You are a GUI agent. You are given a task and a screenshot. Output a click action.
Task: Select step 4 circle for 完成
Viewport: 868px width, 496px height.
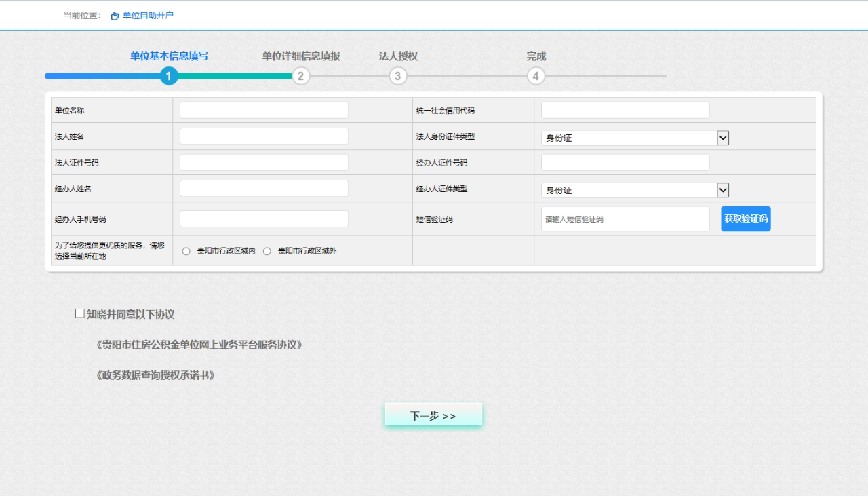(536, 76)
